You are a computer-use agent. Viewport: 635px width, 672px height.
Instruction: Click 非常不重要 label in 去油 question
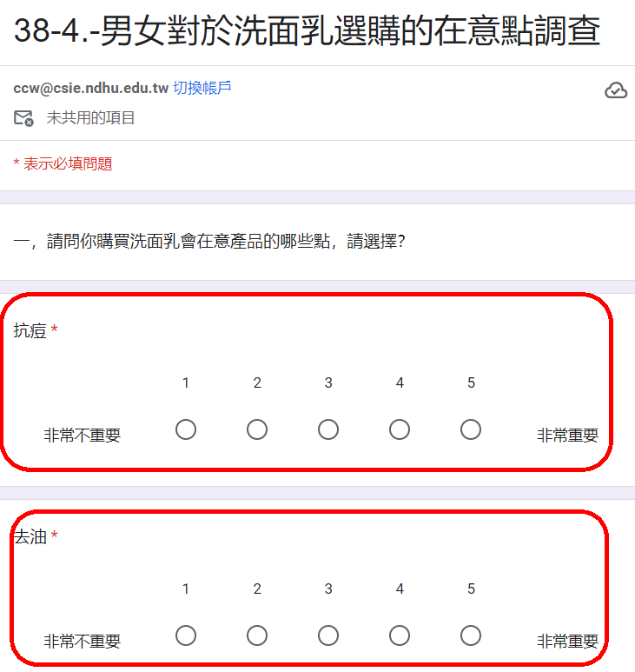tap(82, 642)
